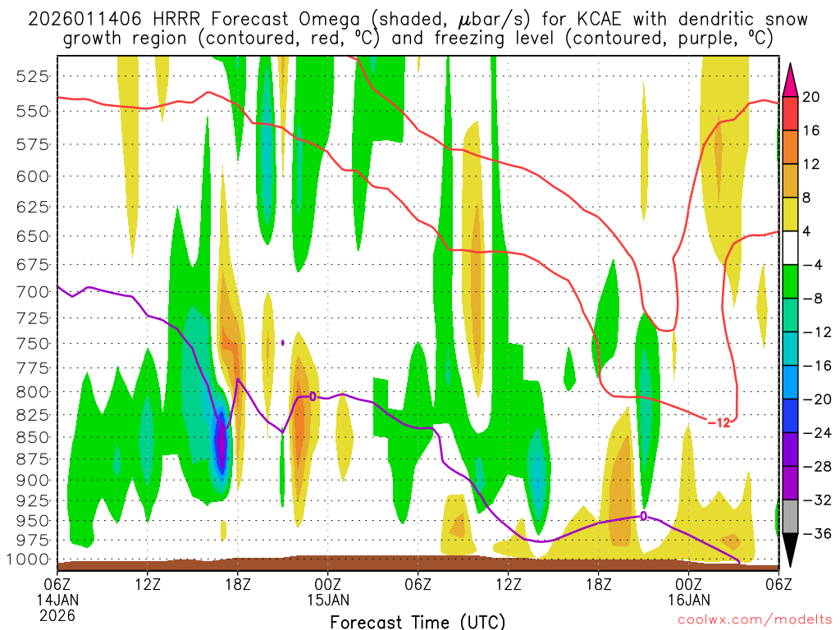Click the pink upward arrow atop colorbar
The width and height of the screenshot is (840, 630).
(x=790, y=80)
